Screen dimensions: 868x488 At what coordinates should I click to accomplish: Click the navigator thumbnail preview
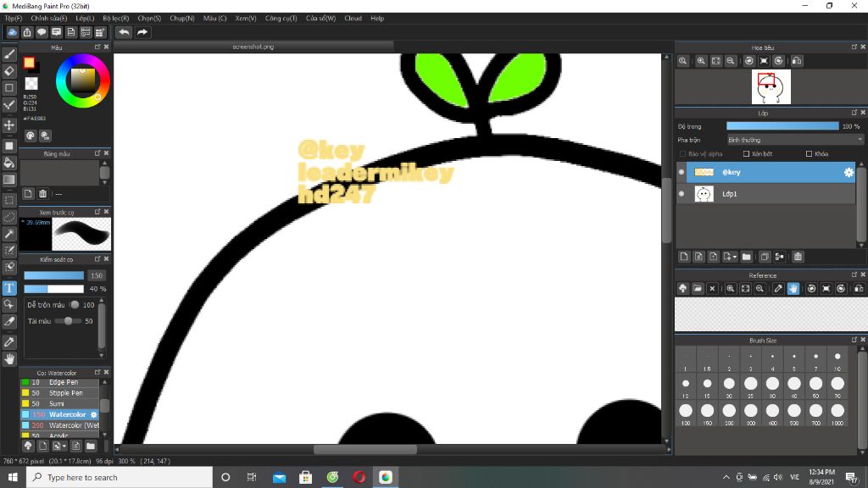(771, 87)
